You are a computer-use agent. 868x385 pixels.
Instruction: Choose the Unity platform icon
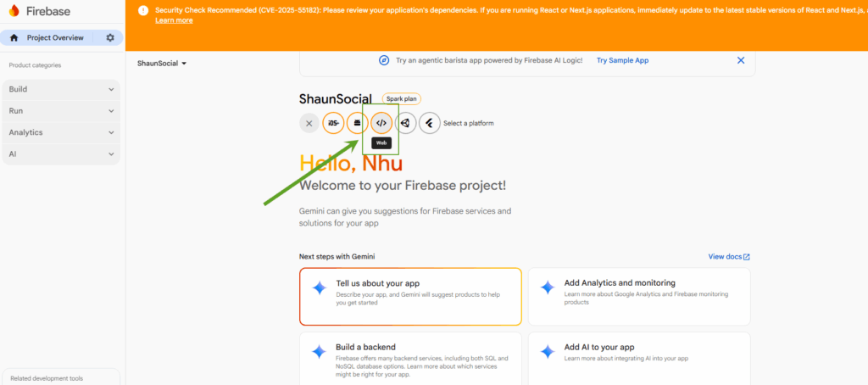(405, 123)
